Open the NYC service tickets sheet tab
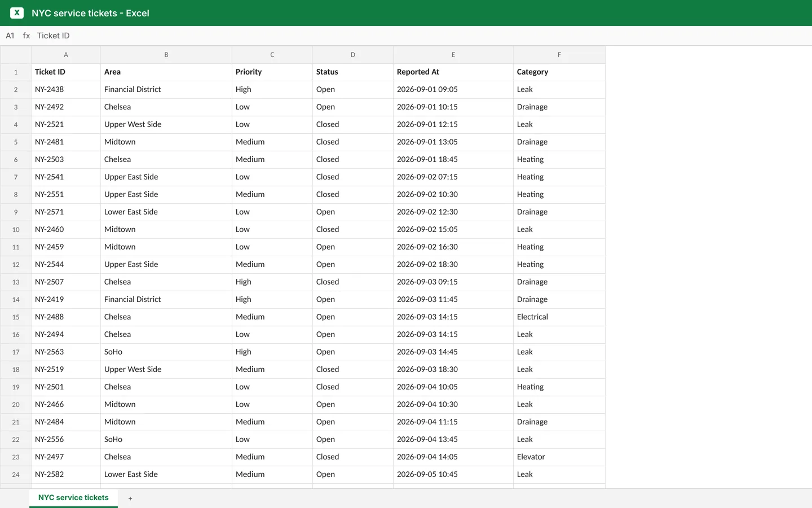The width and height of the screenshot is (812, 508). pyautogui.click(x=73, y=498)
